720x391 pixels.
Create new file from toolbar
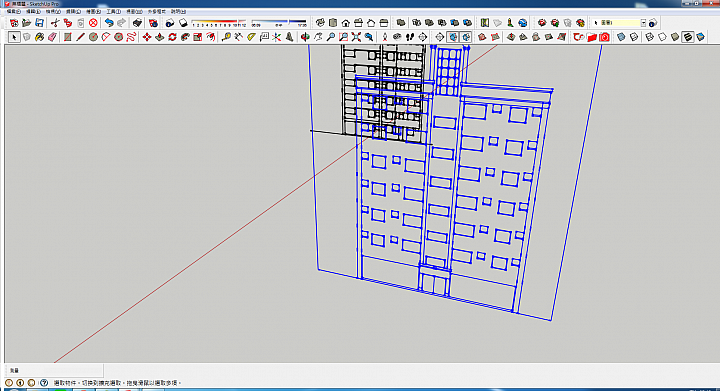14,23
